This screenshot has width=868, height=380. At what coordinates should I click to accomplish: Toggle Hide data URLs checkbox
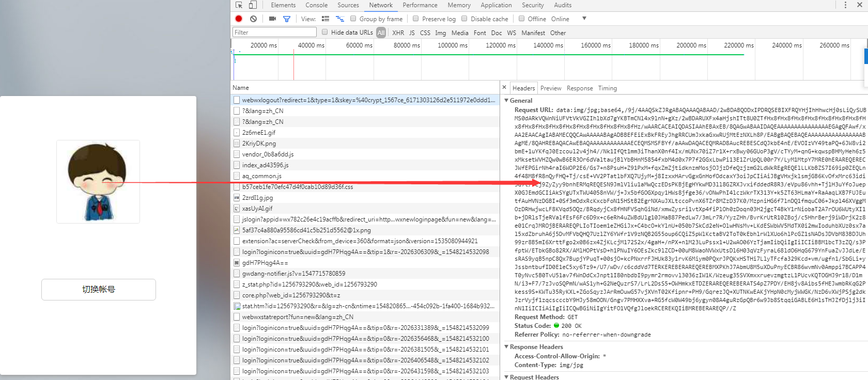(x=325, y=32)
